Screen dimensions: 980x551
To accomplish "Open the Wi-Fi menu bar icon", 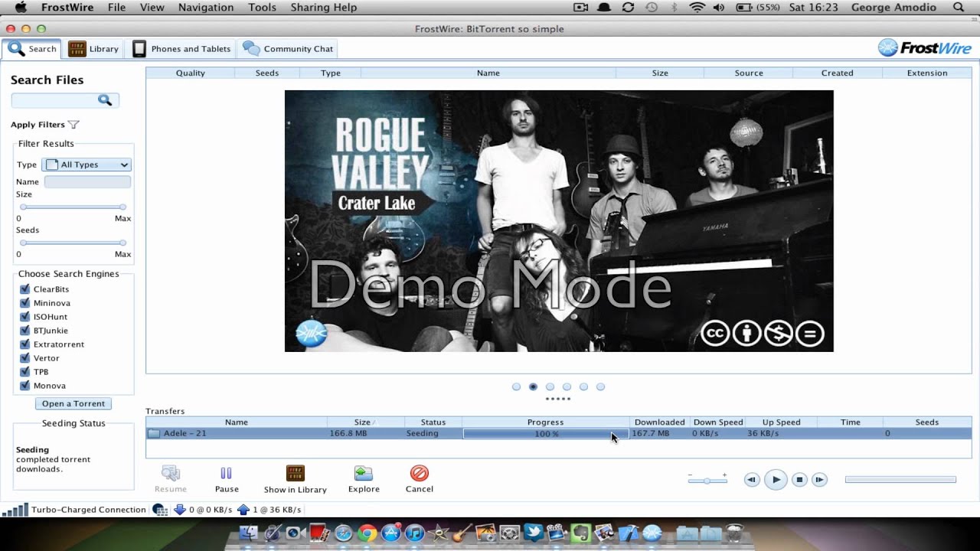I will click(x=697, y=8).
